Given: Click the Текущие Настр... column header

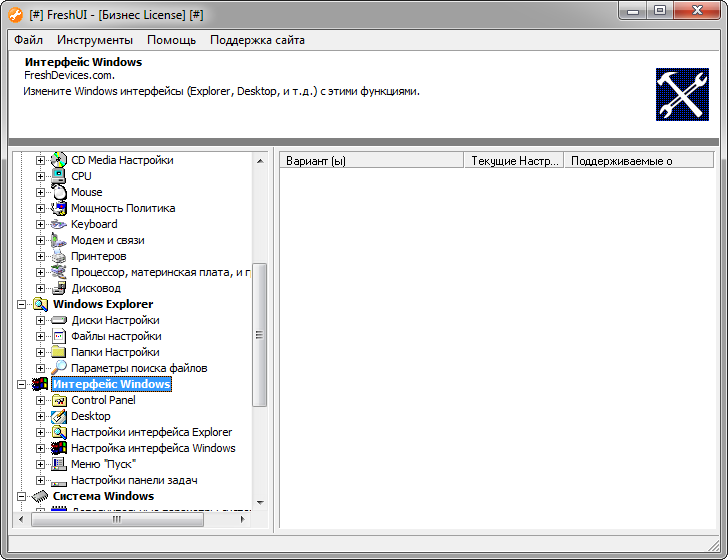Looking at the screenshot, I should 514,161.
